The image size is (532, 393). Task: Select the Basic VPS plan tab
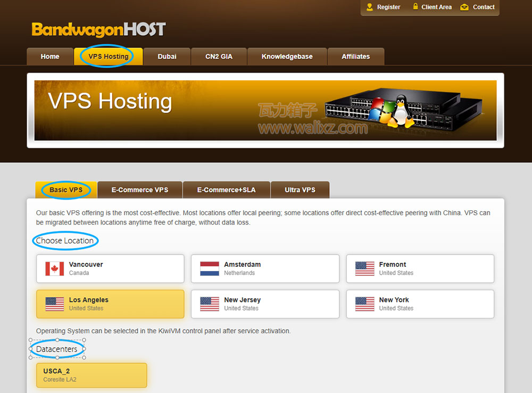(66, 190)
